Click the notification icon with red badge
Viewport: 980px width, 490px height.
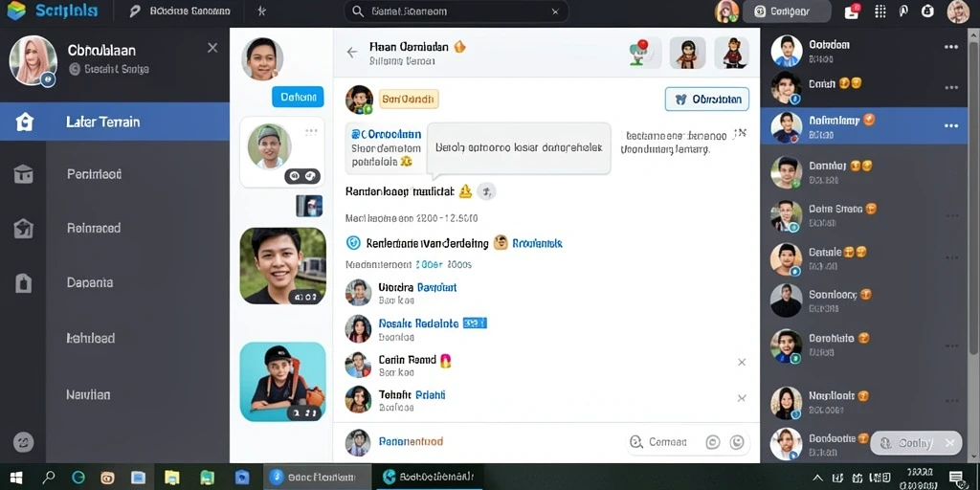tap(852, 11)
